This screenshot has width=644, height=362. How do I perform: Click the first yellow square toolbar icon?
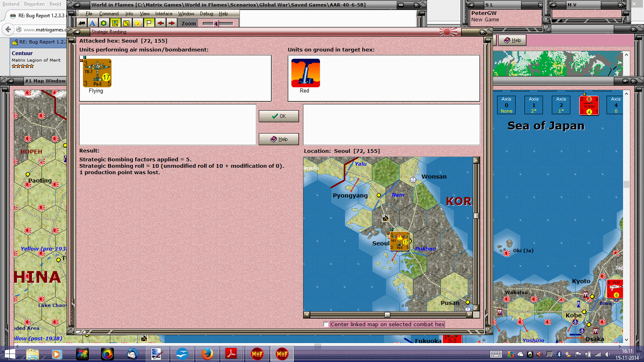[115, 23]
